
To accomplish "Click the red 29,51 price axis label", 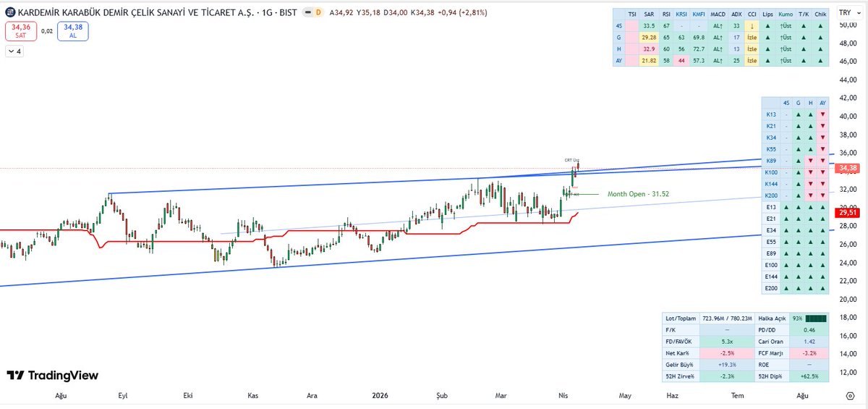I will click(846, 212).
